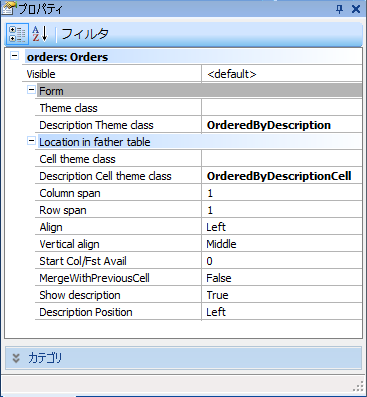Collapse the orders: Orders node
367x397 pixels.
coord(14,56)
